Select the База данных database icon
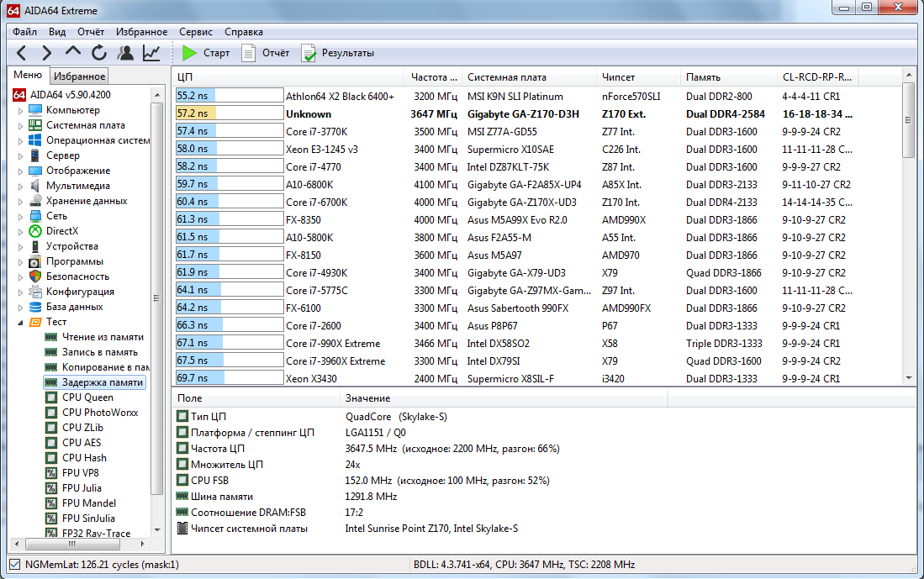Viewport: 924px width, 579px height. (x=35, y=307)
